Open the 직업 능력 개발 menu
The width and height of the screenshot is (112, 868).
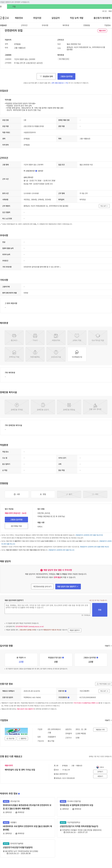tap(77, 18)
